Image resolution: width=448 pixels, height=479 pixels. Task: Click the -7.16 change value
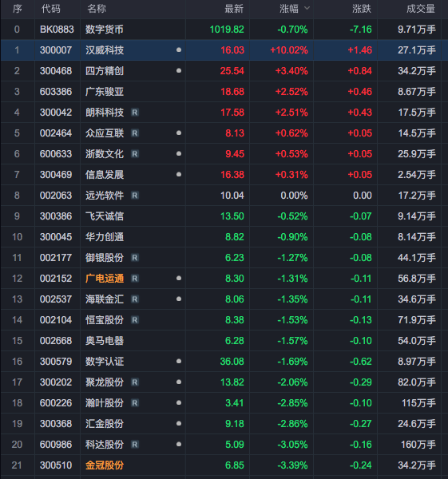(x=361, y=30)
